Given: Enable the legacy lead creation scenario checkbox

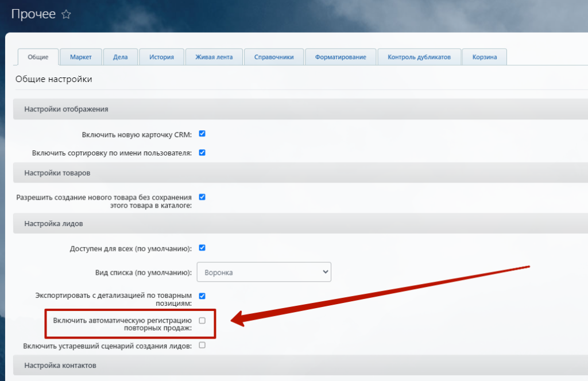Looking at the screenshot, I should pyautogui.click(x=202, y=345).
